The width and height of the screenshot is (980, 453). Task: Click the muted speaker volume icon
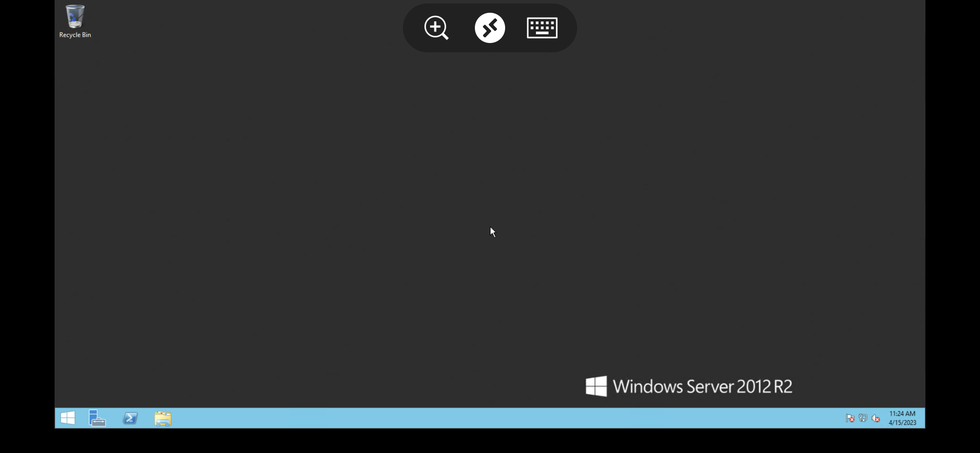pos(875,418)
